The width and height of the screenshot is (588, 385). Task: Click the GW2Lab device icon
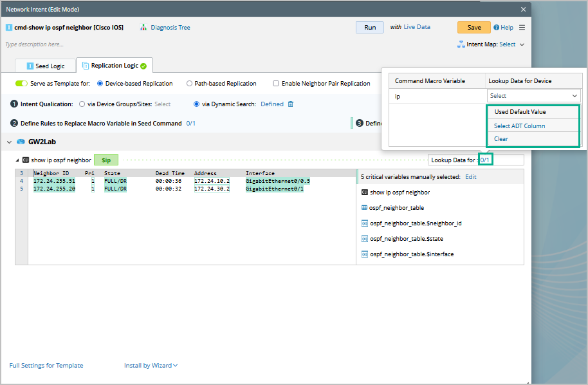(x=21, y=142)
